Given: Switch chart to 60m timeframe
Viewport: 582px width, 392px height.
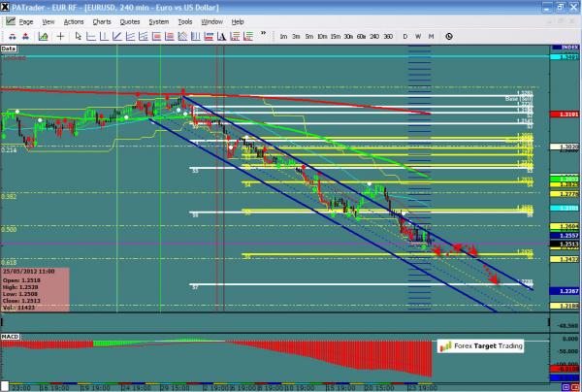Looking at the screenshot, I should click(x=361, y=36).
